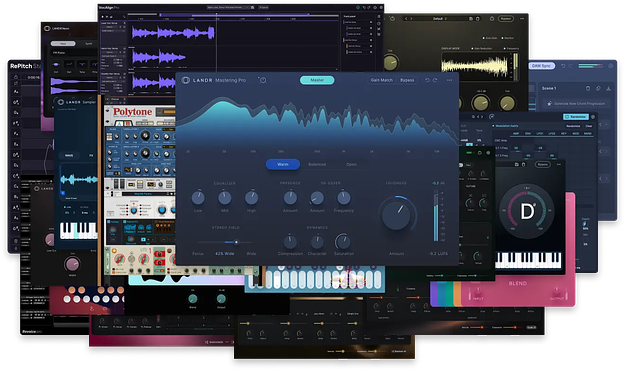Click the Presence Amount knob
This screenshot has width=625, height=371.
(x=290, y=197)
